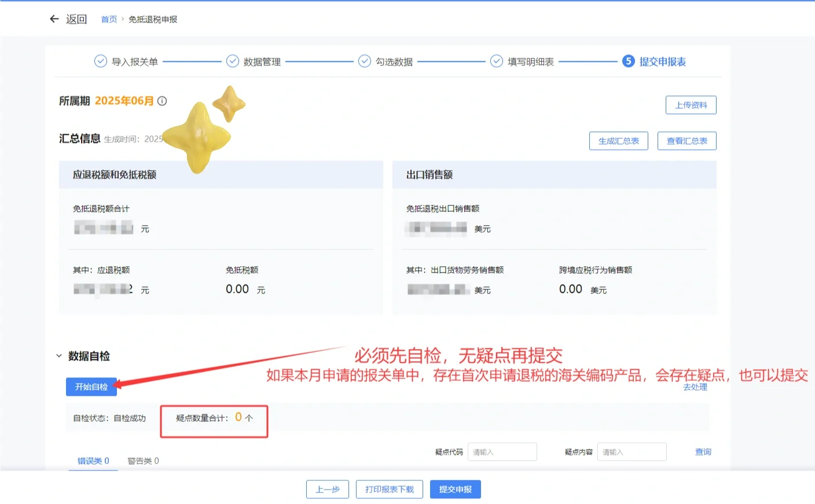
Task: Select the 勾选数据 step indicator icon
Action: pyautogui.click(x=364, y=60)
